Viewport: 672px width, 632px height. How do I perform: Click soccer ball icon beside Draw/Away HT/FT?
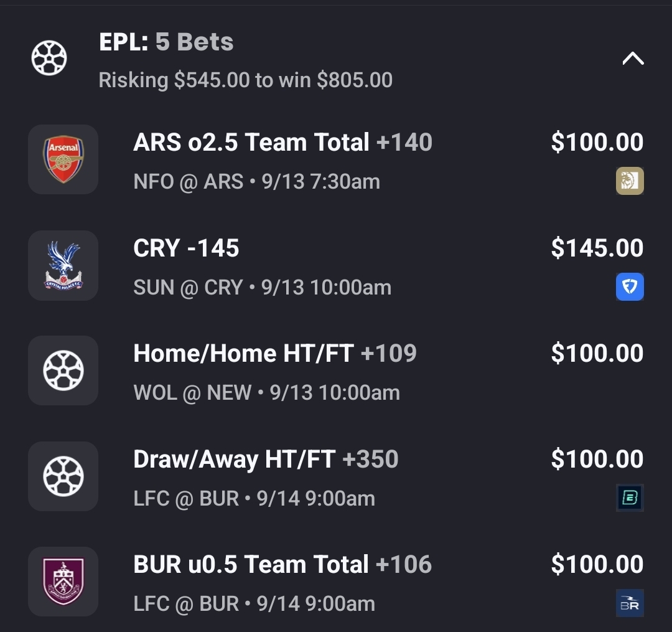pyautogui.click(x=63, y=476)
